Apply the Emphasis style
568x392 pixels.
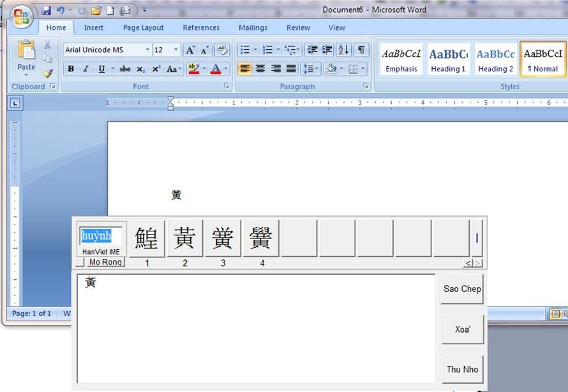pos(401,59)
